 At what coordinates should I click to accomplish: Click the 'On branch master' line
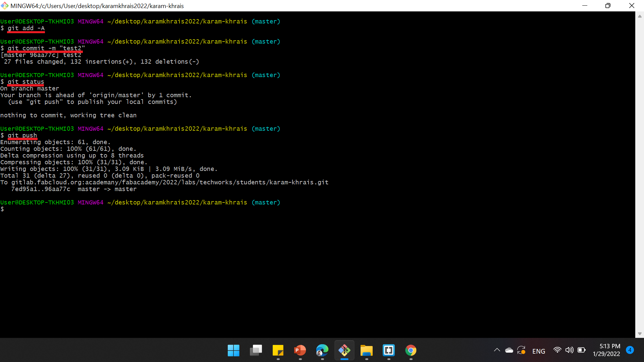[30, 88]
